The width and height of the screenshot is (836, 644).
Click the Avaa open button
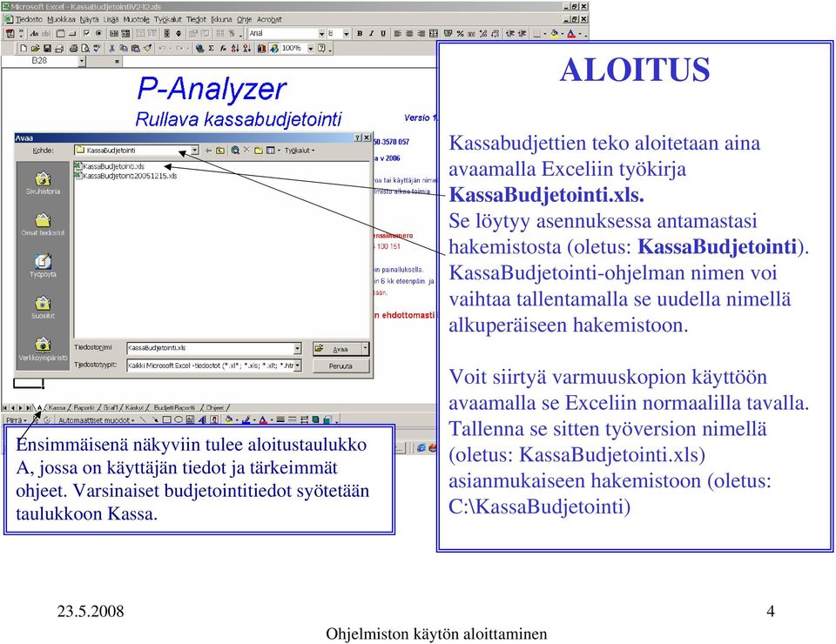coord(337,349)
